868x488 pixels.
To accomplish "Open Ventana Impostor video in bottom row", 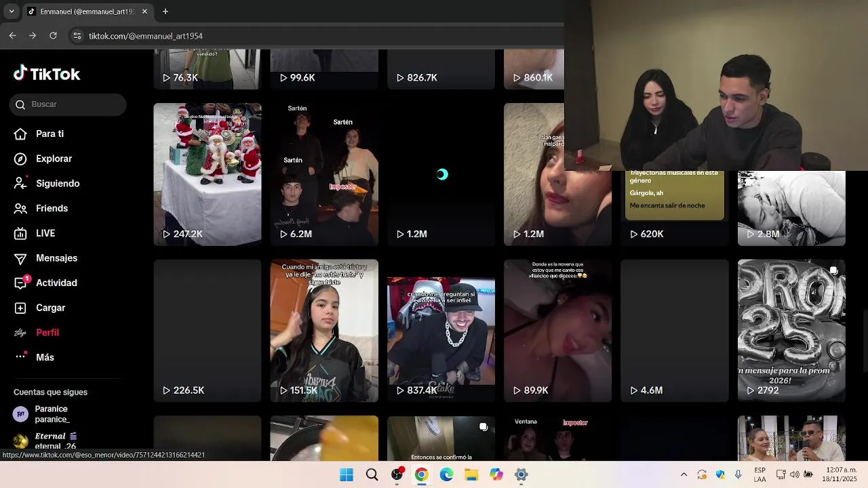I will [x=557, y=438].
